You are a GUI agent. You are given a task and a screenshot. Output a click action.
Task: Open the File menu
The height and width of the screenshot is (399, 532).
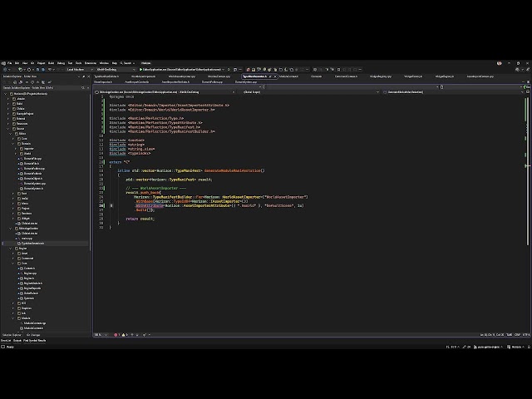click(9, 63)
